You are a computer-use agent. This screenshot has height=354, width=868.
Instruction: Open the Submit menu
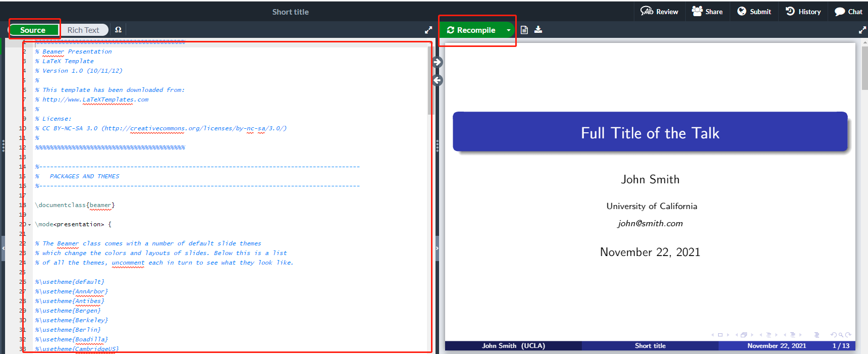point(754,12)
